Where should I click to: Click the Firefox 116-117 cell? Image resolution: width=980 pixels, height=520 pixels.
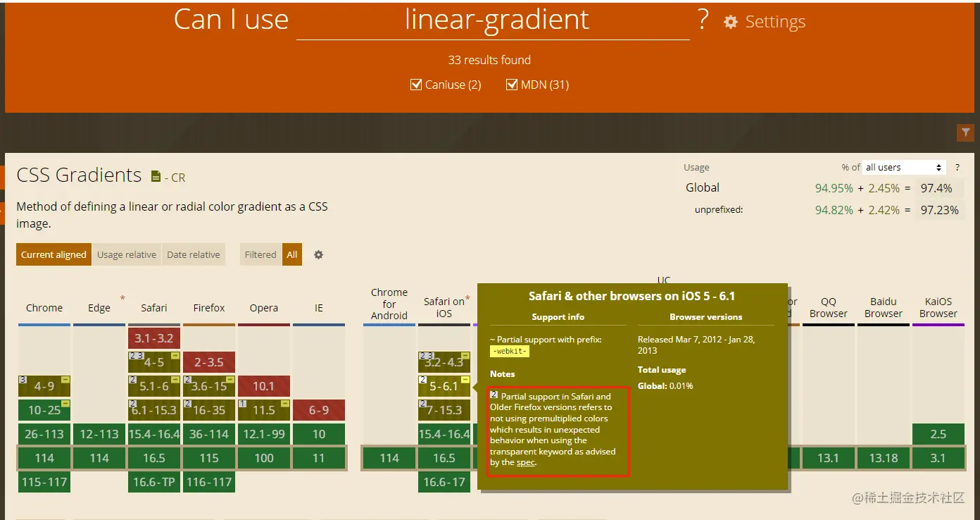click(x=209, y=482)
